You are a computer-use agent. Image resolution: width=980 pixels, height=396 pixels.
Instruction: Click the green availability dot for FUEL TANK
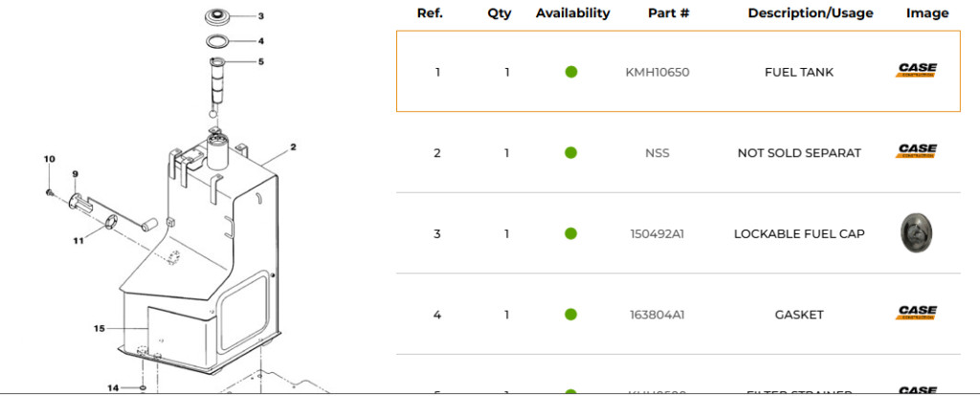[570, 72]
